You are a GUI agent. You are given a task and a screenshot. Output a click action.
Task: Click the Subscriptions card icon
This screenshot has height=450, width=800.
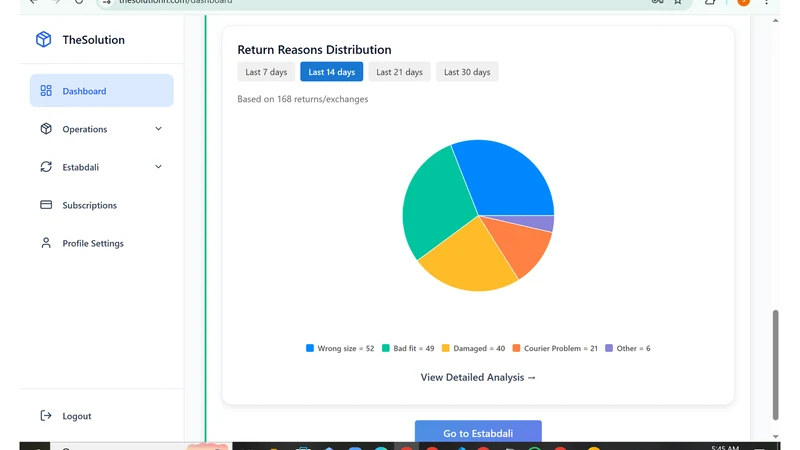coord(46,205)
